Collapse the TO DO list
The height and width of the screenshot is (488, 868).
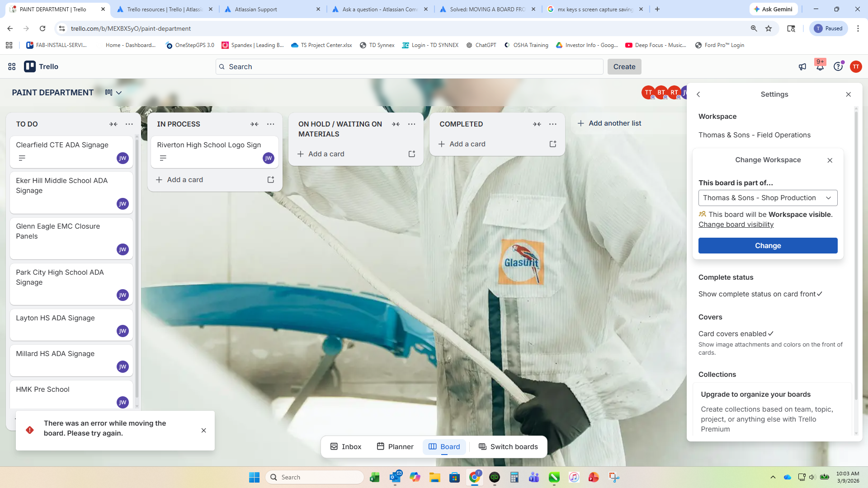113,124
